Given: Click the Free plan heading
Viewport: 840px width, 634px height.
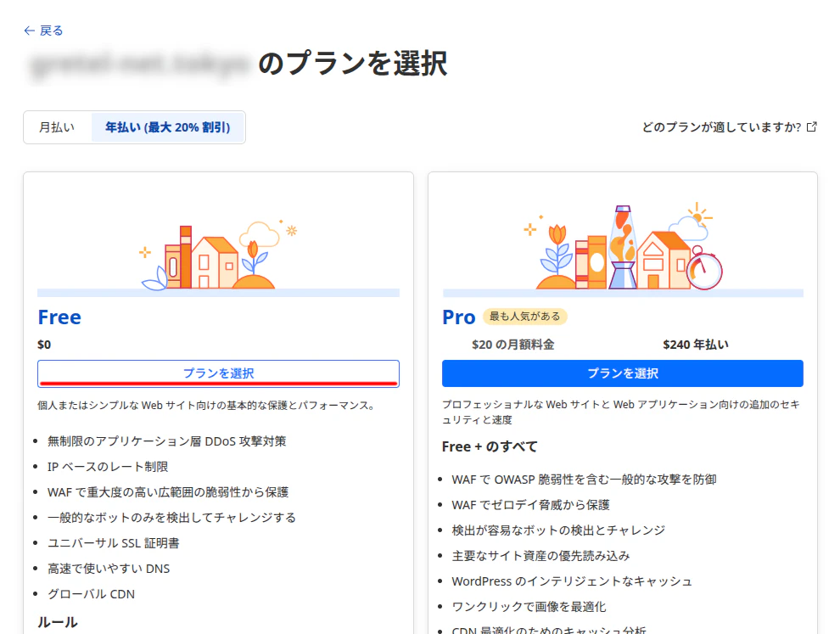Looking at the screenshot, I should click(x=59, y=317).
